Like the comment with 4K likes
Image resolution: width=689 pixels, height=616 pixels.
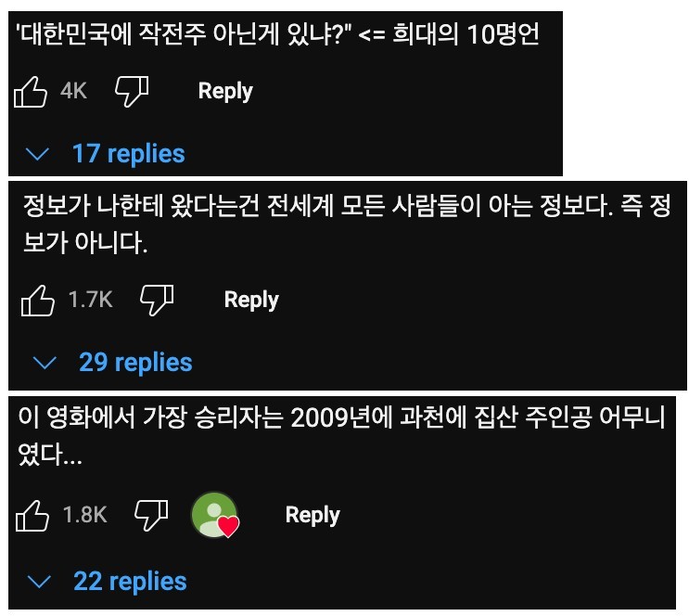click(x=31, y=92)
